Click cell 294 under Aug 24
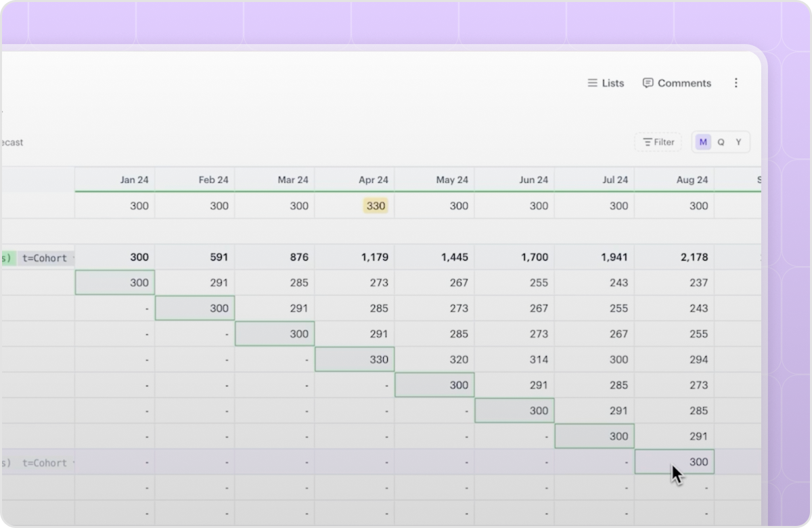The image size is (812, 528). click(x=674, y=359)
